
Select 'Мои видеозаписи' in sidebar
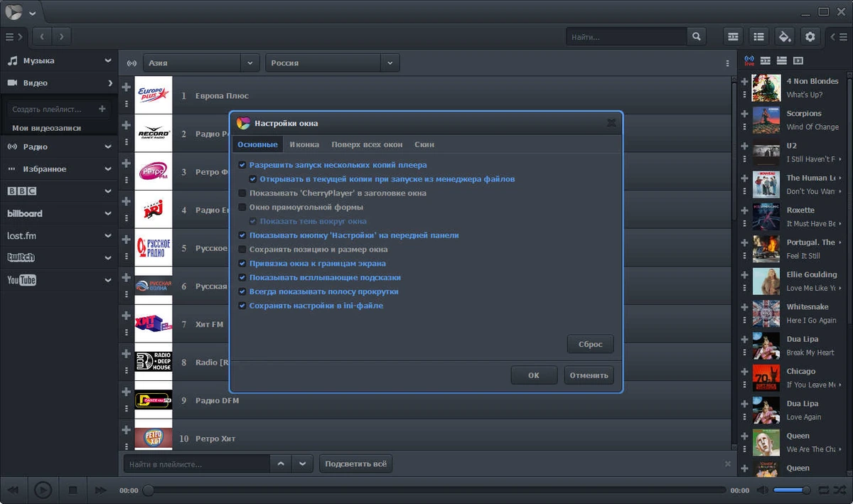point(47,128)
